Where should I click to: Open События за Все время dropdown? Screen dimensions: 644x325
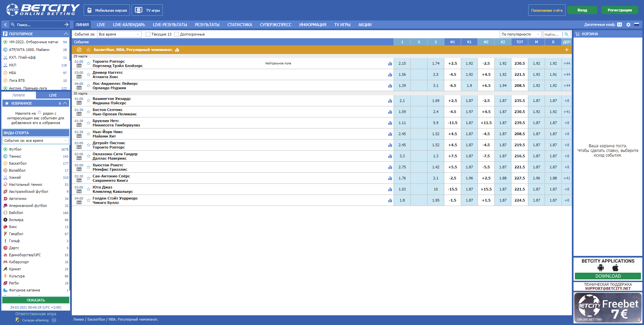(119, 34)
